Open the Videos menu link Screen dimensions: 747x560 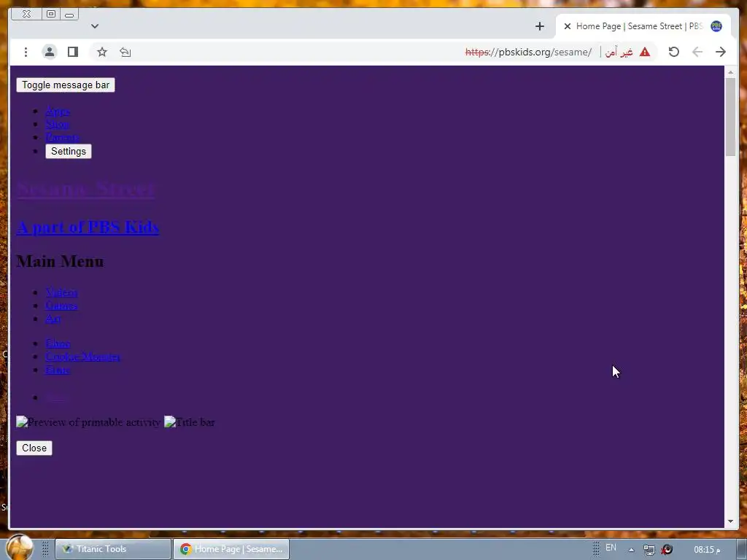tap(61, 292)
